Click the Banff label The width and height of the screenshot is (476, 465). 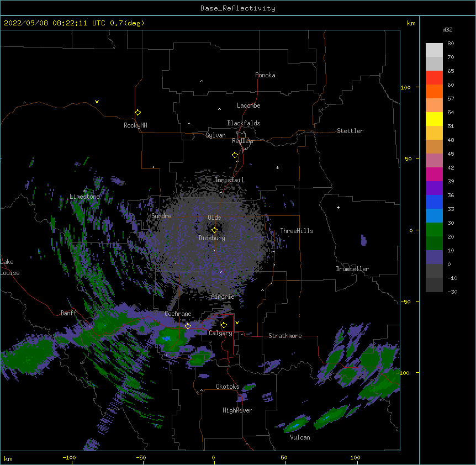[x=68, y=313]
